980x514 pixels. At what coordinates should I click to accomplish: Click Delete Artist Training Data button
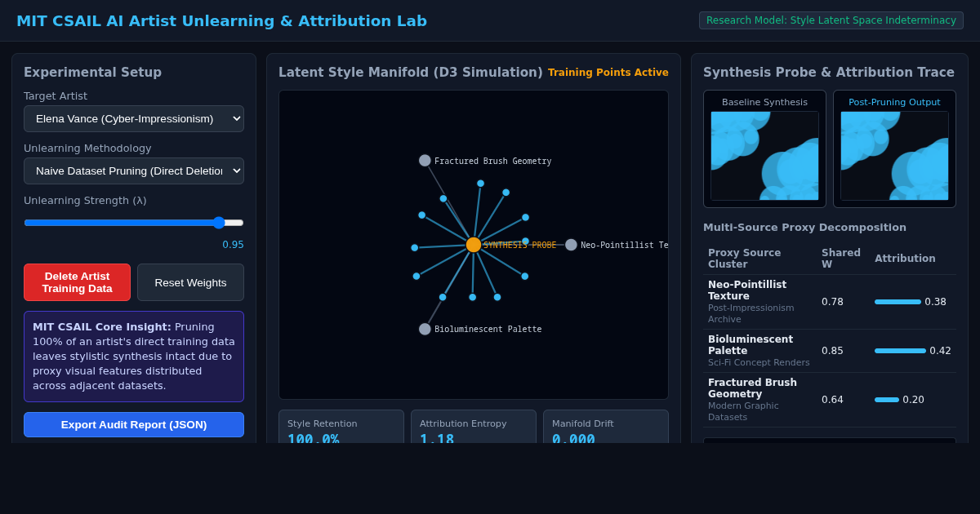[x=77, y=282]
